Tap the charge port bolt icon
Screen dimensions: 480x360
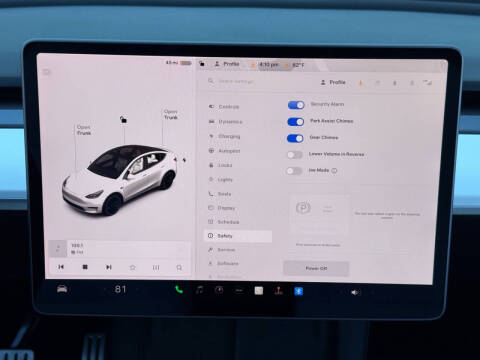coord(184,160)
